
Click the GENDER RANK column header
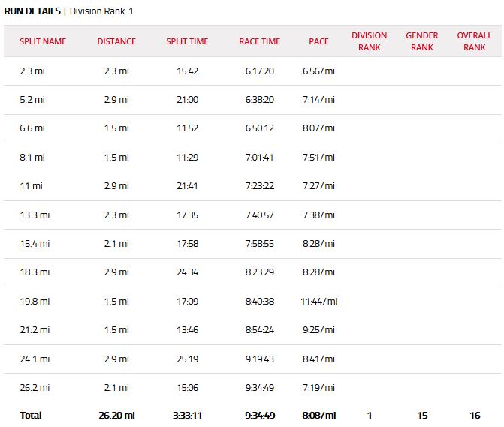[422, 41]
